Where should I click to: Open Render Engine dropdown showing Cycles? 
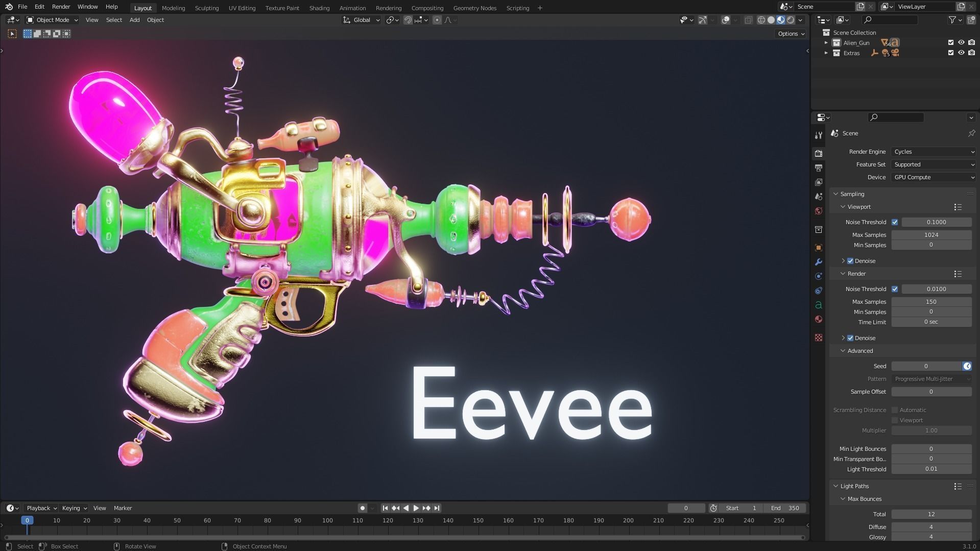[934, 152]
